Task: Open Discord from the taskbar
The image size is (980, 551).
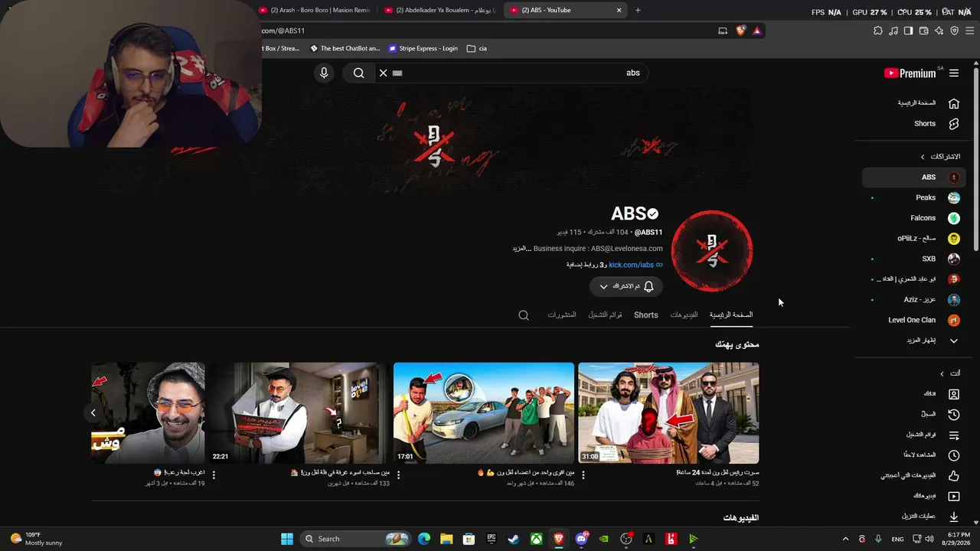Action: (582, 539)
